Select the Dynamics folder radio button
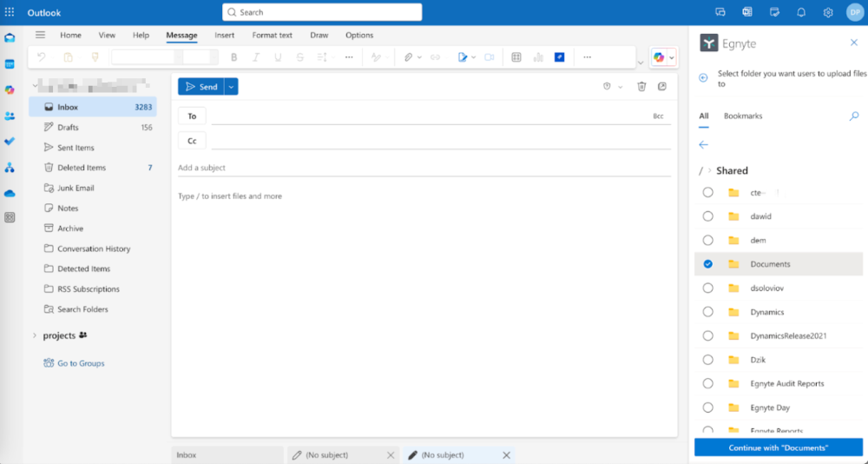Image resolution: width=868 pixels, height=464 pixels. [708, 312]
